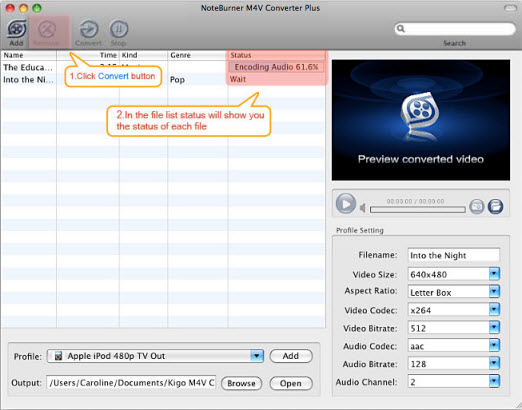Click the yellow minimize window button

(x=23, y=8)
